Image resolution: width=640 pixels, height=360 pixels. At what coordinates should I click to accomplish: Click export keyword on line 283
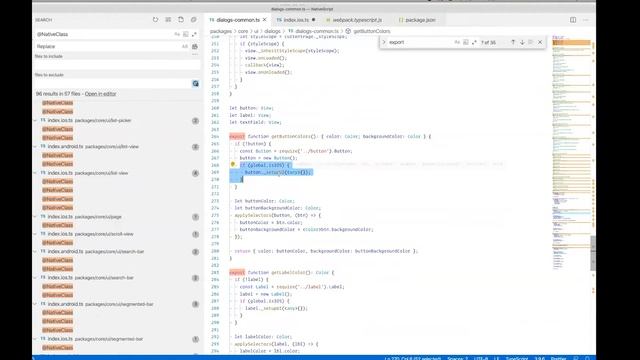237,272
